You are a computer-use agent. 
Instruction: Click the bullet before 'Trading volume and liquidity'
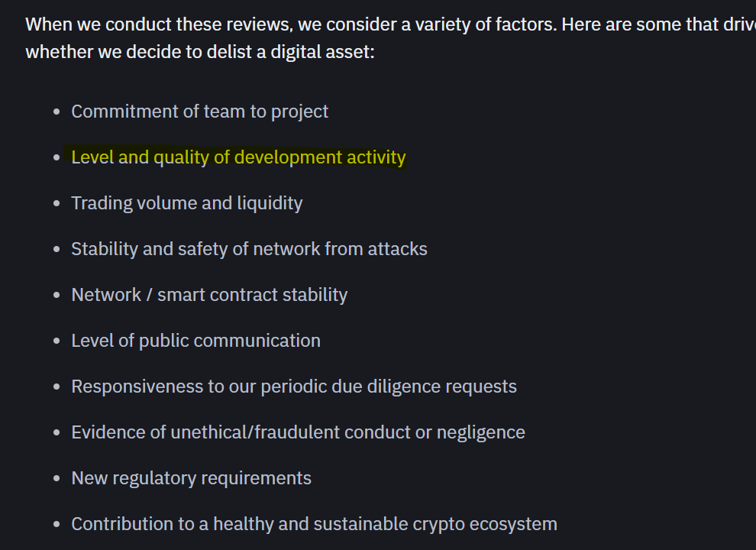(x=57, y=204)
